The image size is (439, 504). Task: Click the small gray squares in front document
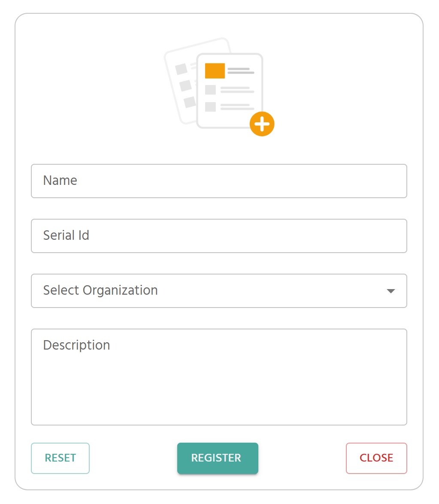pyautogui.click(x=210, y=98)
